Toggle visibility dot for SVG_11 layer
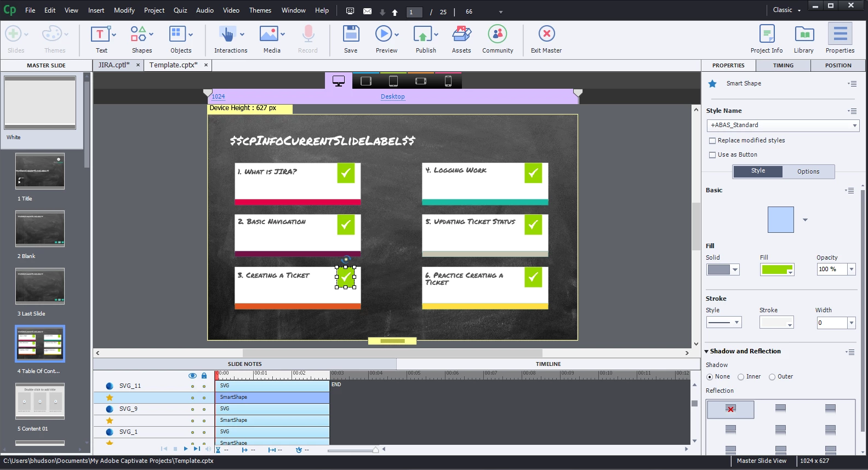Image resolution: width=868 pixels, height=470 pixels. pyautogui.click(x=192, y=386)
